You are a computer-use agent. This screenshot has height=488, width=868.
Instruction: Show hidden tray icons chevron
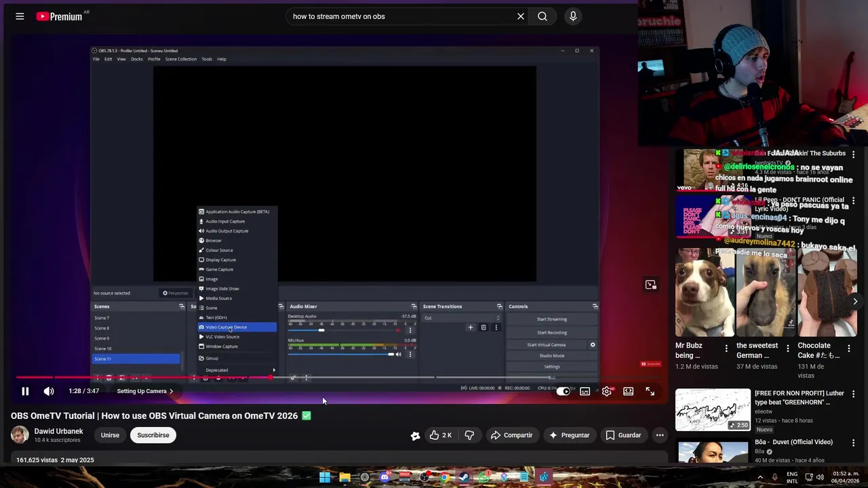(760, 477)
